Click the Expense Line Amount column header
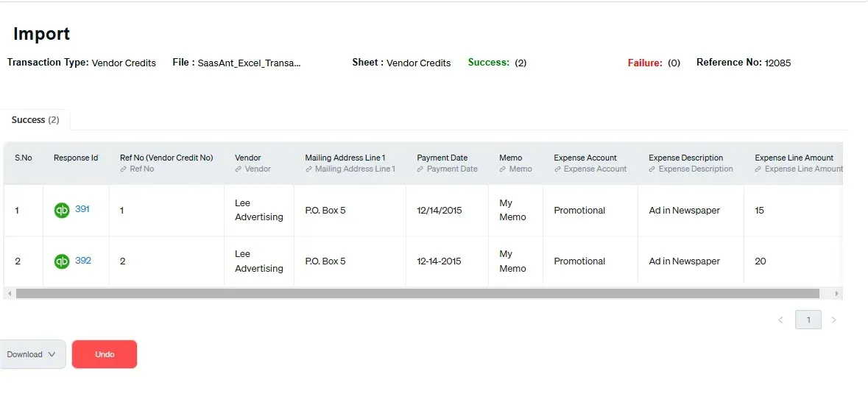The image size is (868, 408). tap(794, 158)
